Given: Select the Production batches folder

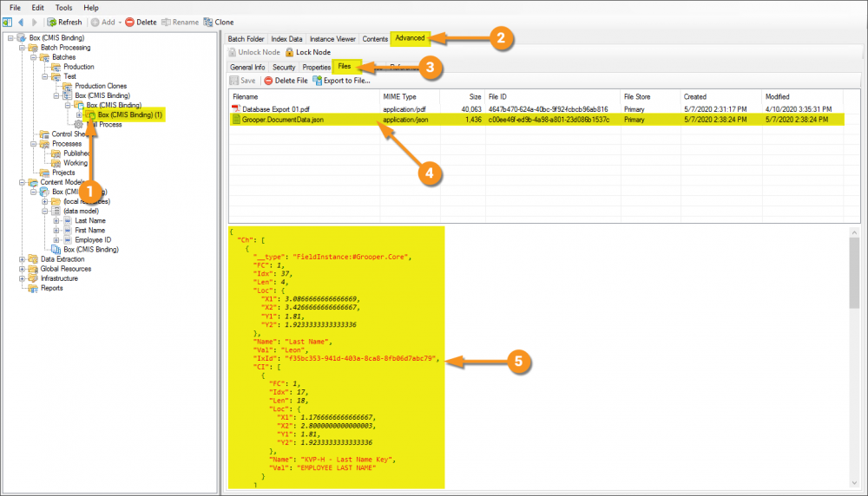Looking at the screenshot, I should pos(78,67).
